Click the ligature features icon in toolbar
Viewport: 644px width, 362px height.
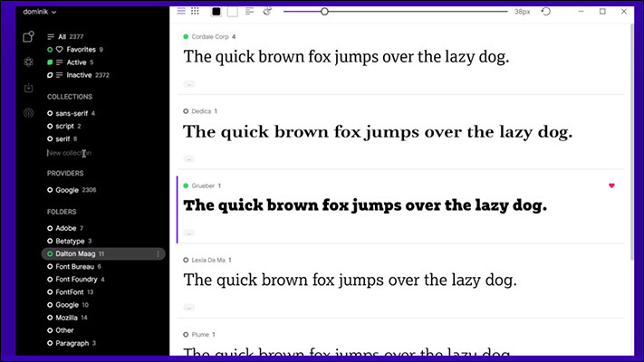pyautogui.click(x=267, y=11)
